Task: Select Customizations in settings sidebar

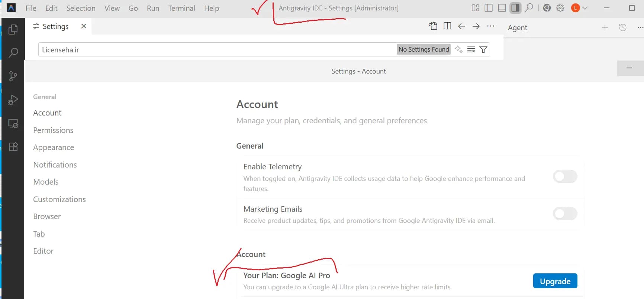Action: point(59,199)
